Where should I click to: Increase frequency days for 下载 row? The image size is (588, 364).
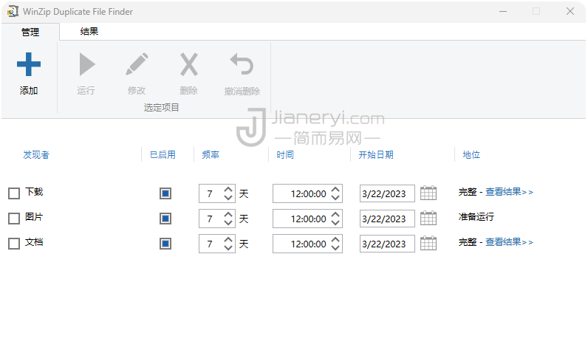pos(228,189)
